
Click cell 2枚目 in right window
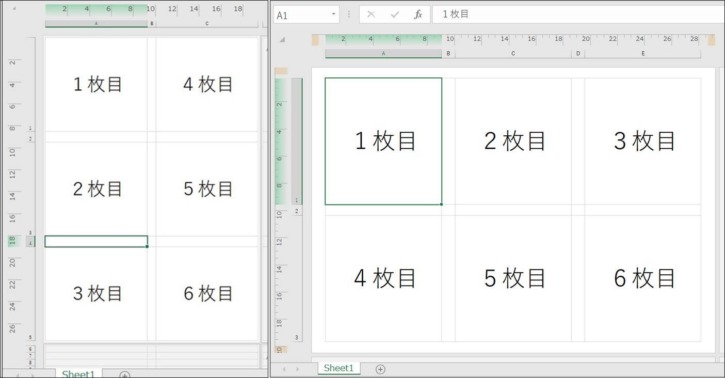[513, 141]
